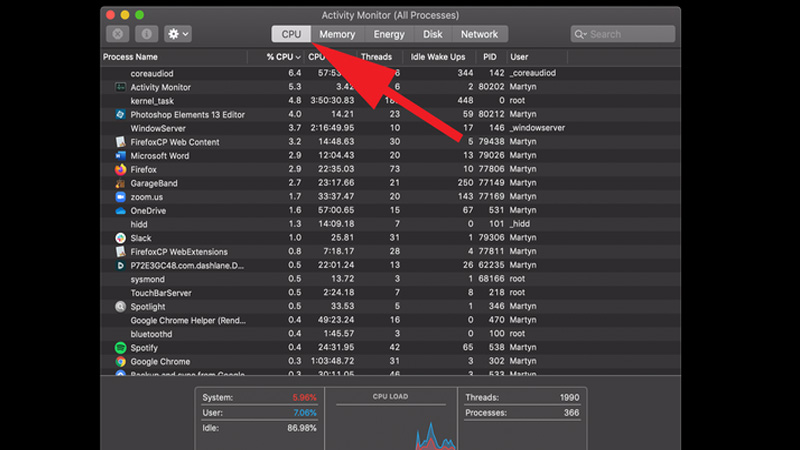Click _windowserver user cell

click(x=537, y=128)
